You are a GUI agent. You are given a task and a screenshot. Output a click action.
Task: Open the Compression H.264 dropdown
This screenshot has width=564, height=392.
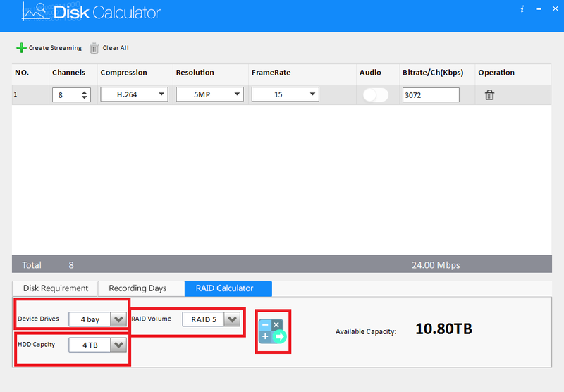(134, 94)
